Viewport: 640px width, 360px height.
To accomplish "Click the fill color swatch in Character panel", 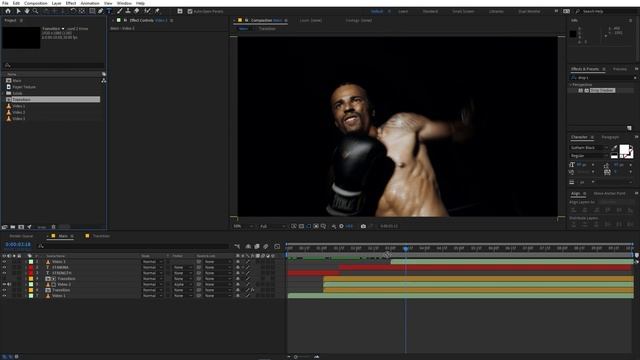I will 624,150.
